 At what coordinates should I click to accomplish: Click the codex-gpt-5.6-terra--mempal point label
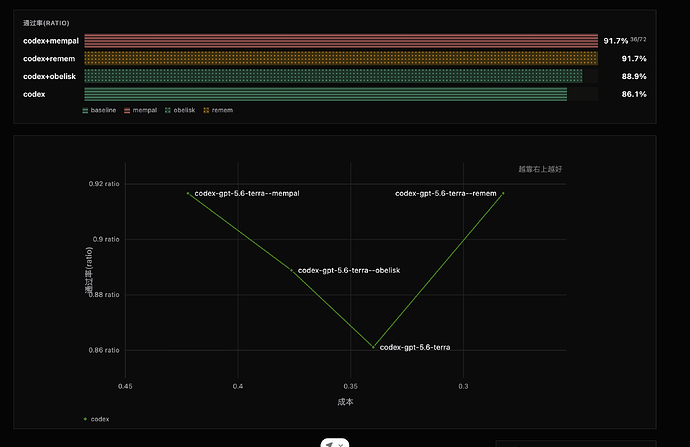(x=247, y=193)
